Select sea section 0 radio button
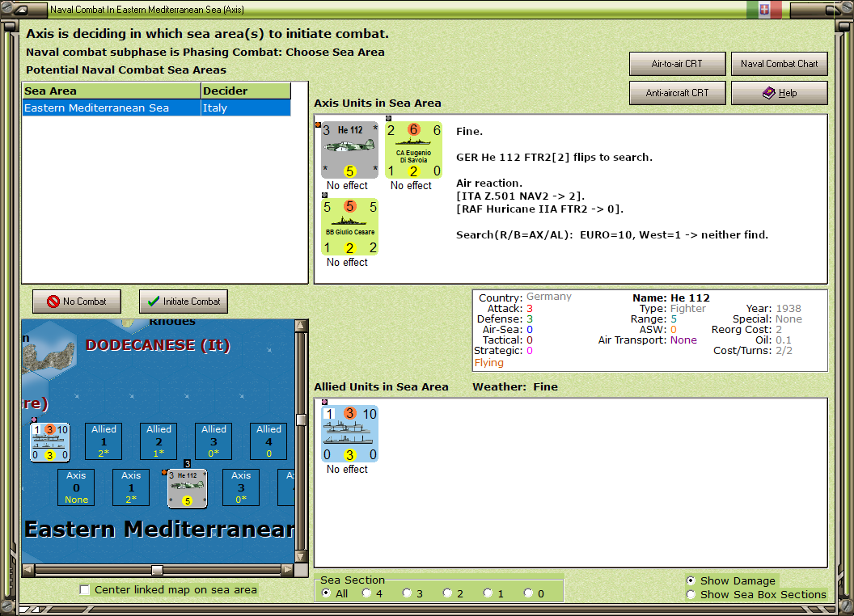Viewport: 854px width, 616px height. [528, 593]
